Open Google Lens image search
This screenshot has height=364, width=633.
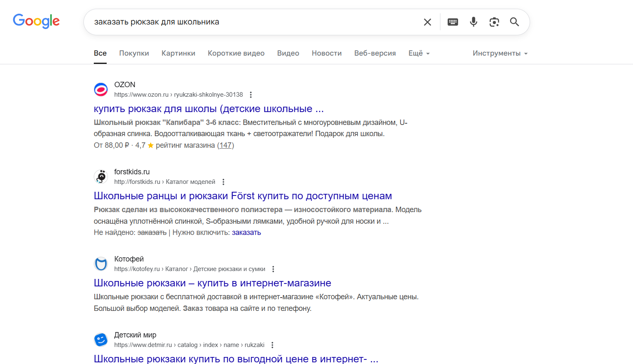pos(494,22)
